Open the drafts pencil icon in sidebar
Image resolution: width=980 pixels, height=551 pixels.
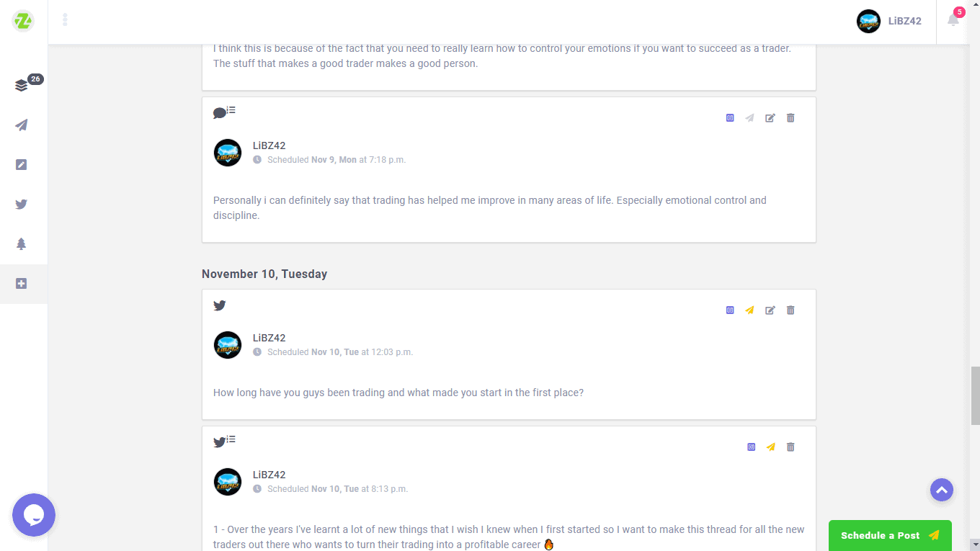click(x=22, y=165)
